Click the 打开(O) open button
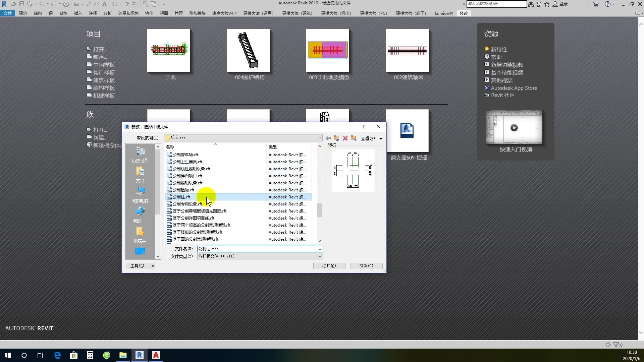The height and width of the screenshot is (362, 644). click(x=329, y=266)
